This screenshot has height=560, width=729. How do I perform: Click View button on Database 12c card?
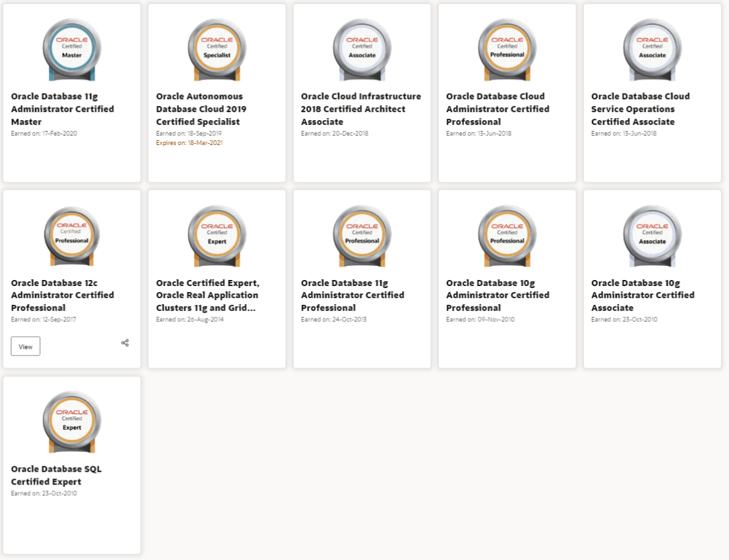click(x=26, y=346)
